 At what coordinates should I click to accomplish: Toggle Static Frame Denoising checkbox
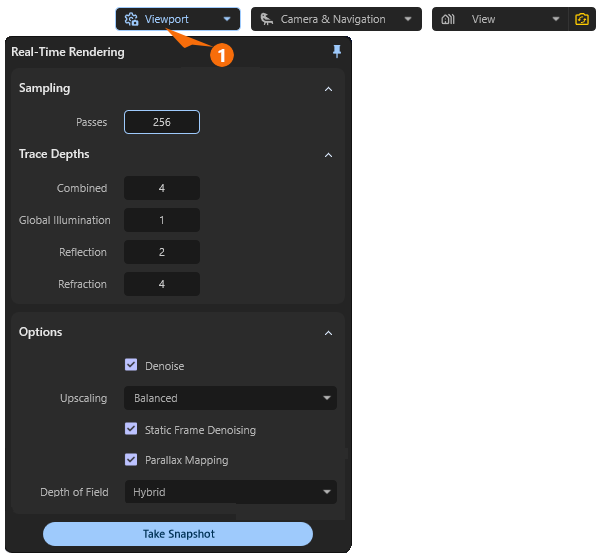131,429
